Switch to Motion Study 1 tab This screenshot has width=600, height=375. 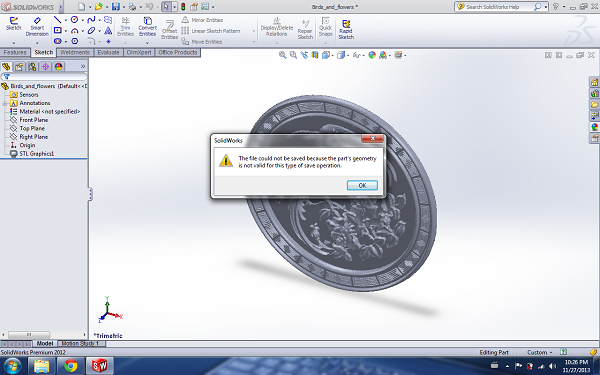click(x=80, y=344)
